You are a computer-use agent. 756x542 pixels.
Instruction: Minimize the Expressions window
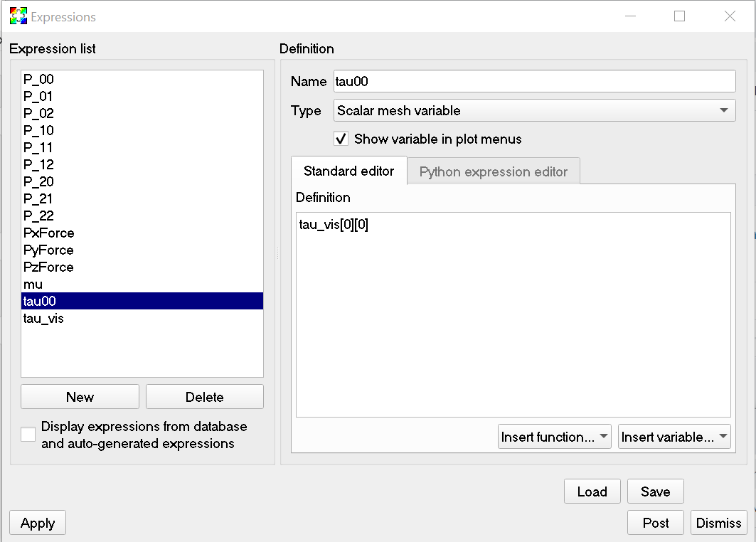(x=630, y=16)
